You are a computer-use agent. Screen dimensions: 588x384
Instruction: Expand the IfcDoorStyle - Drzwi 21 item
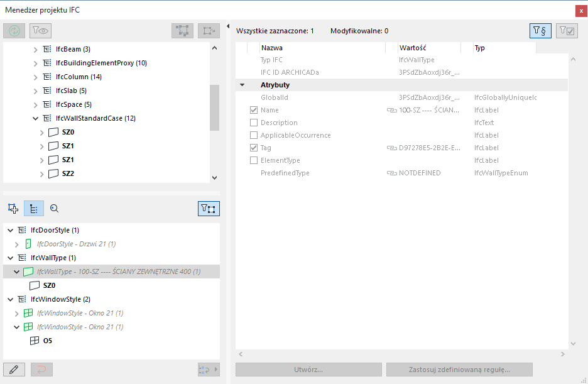point(16,244)
